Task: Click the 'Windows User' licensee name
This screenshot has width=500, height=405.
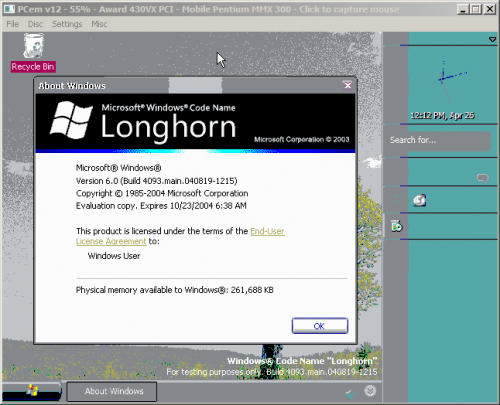Action: pyautogui.click(x=114, y=256)
